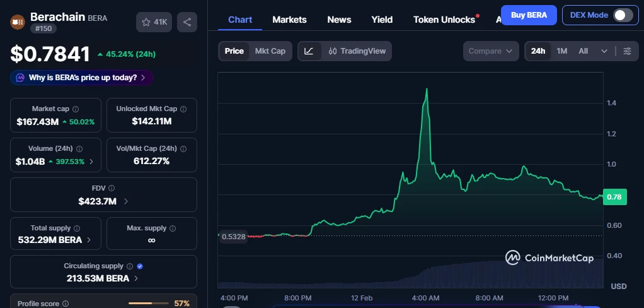The width and height of the screenshot is (644, 308).
Task: Click the verified badge by Circulating supply
Action: coord(140,266)
